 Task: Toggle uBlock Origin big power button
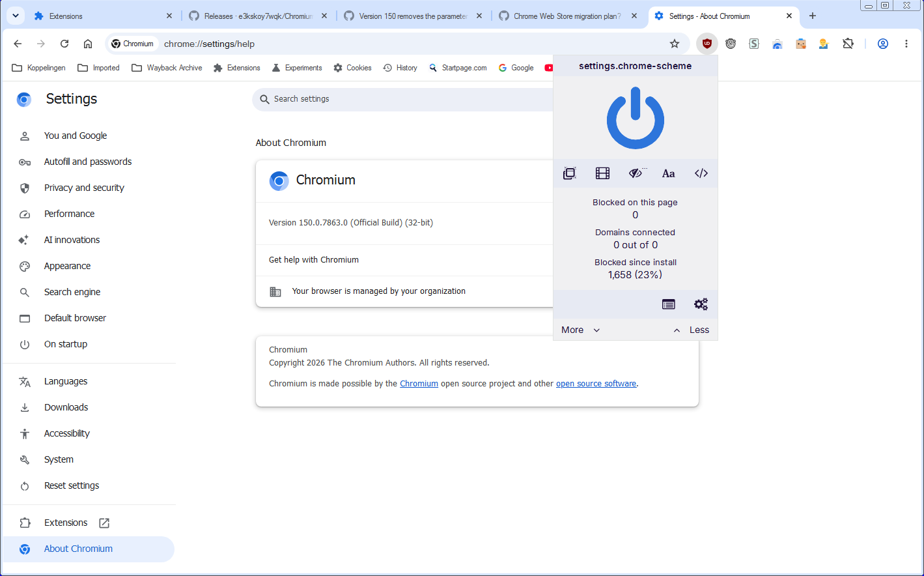[636, 119]
